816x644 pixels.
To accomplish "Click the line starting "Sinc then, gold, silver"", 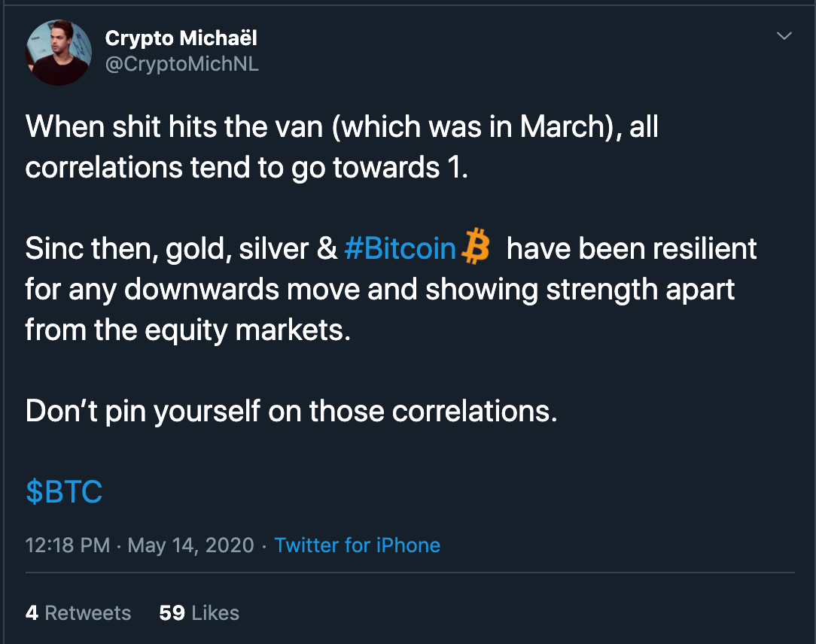I will coord(181,250).
